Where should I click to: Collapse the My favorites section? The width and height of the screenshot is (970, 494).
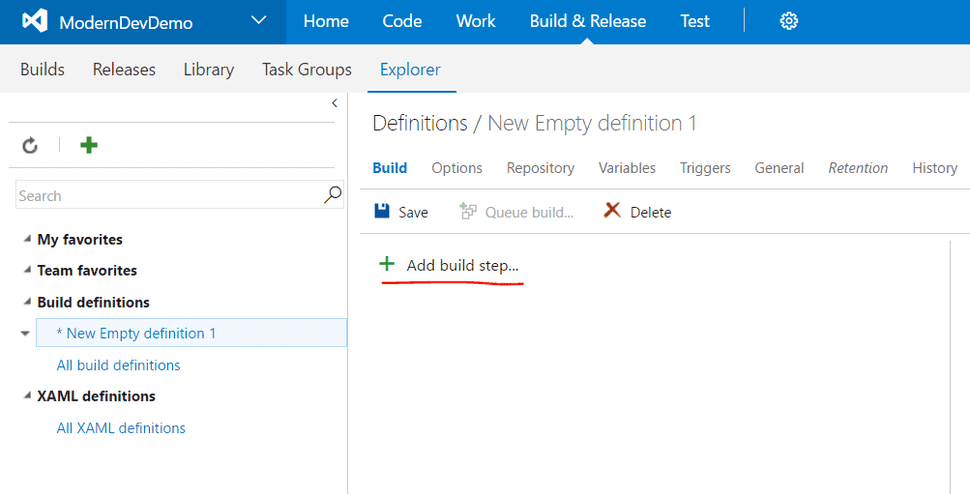[27, 239]
